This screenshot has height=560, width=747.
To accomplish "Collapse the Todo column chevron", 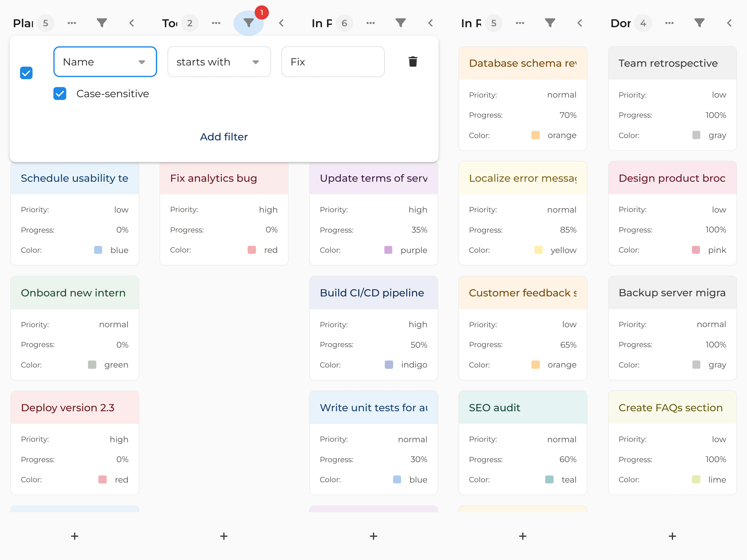I will click(x=281, y=23).
